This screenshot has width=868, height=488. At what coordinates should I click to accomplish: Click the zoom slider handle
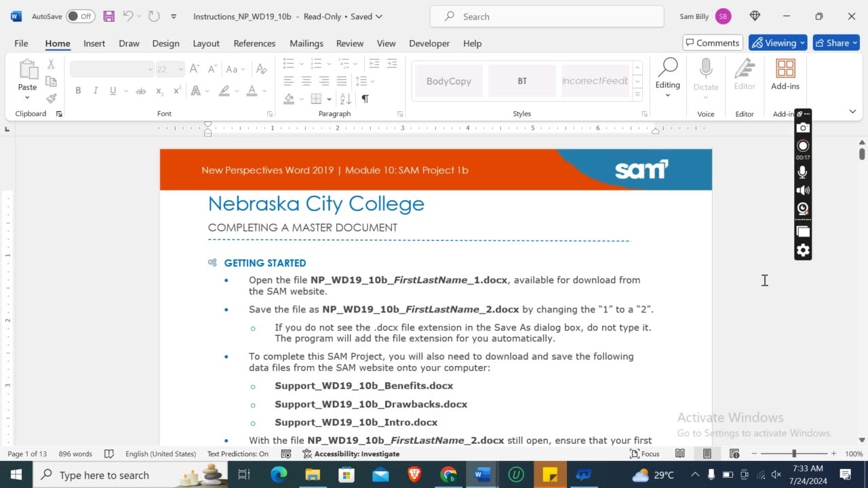(793, 453)
